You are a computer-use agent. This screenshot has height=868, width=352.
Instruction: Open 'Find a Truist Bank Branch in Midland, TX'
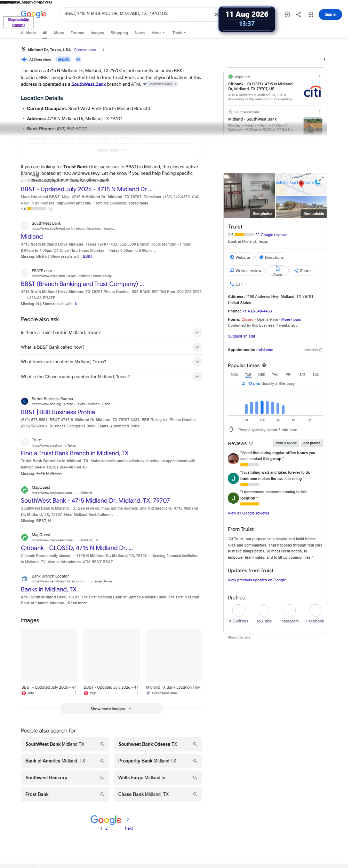(75, 453)
